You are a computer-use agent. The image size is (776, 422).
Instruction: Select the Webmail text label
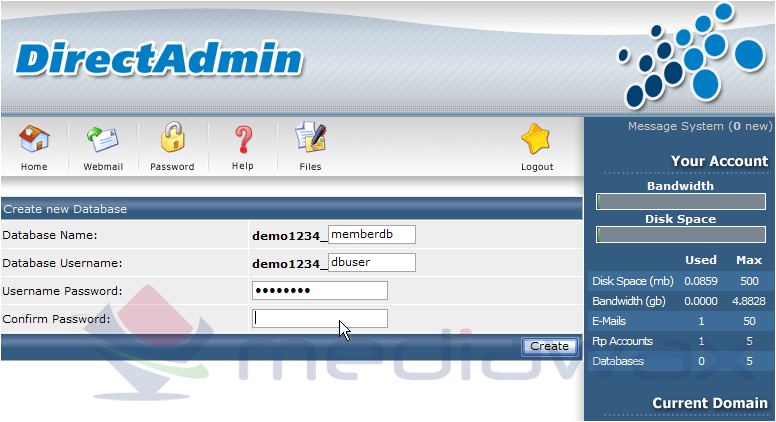tap(103, 167)
